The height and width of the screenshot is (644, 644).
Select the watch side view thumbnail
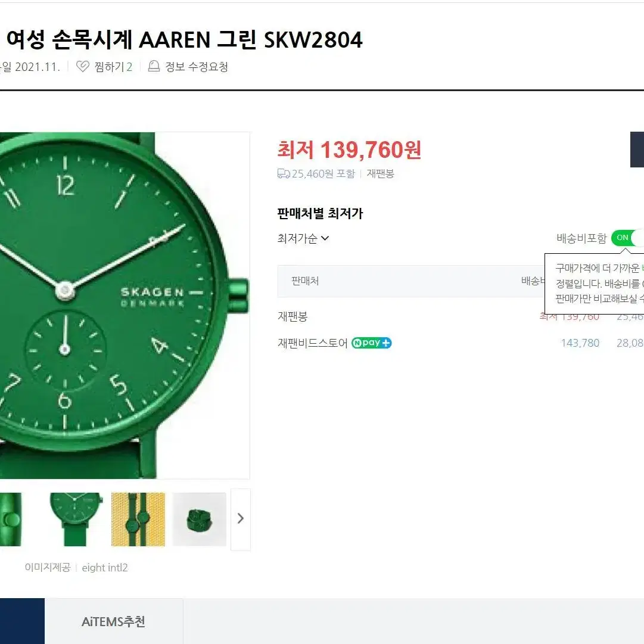pos(11,519)
